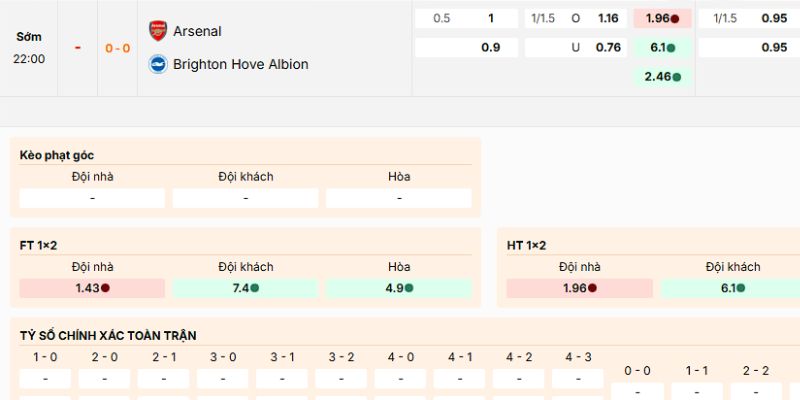Open the Arsenal team name link
800x400 pixels.
pos(197,31)
